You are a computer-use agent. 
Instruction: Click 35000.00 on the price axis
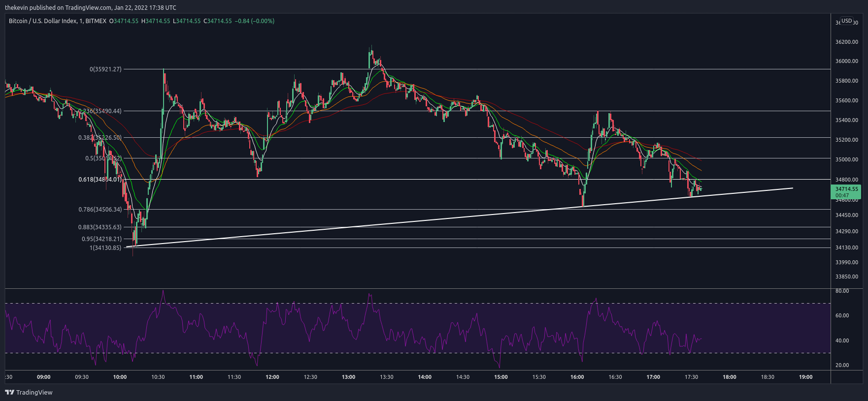(847, 159)
